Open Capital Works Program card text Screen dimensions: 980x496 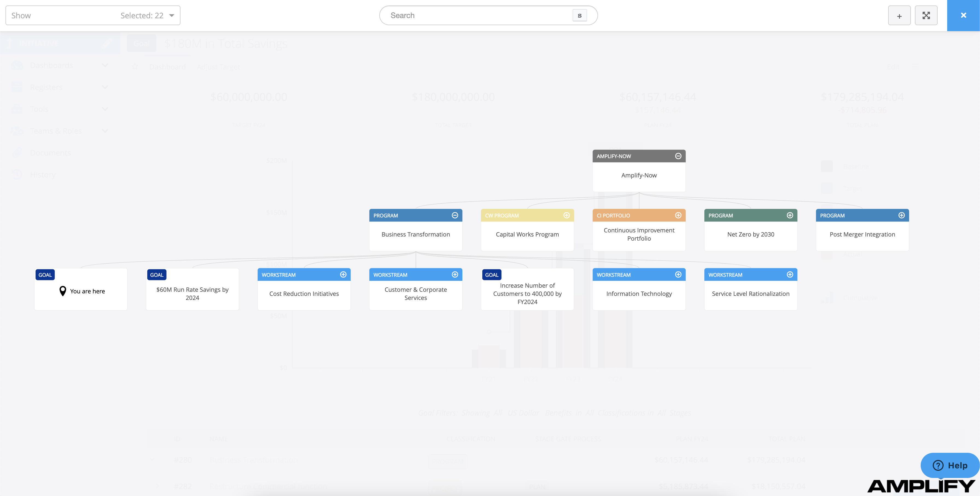coord(527,234)
